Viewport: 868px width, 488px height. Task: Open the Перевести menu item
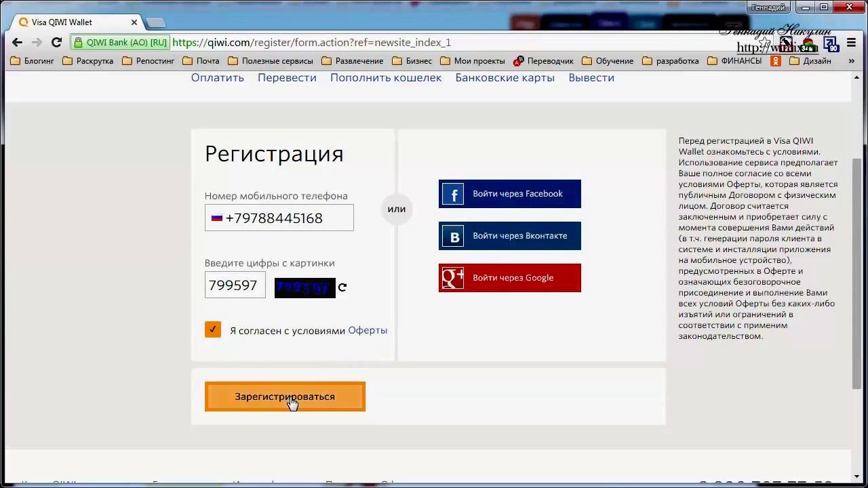[287, 77]
